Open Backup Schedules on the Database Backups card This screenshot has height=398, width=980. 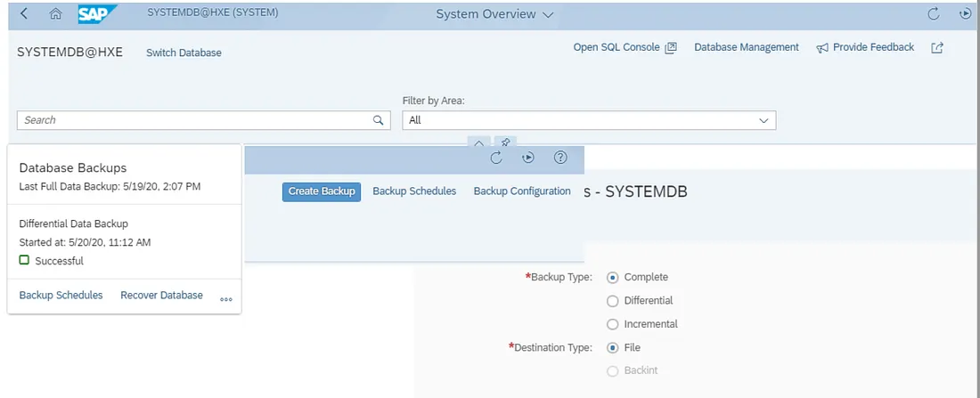61,295
